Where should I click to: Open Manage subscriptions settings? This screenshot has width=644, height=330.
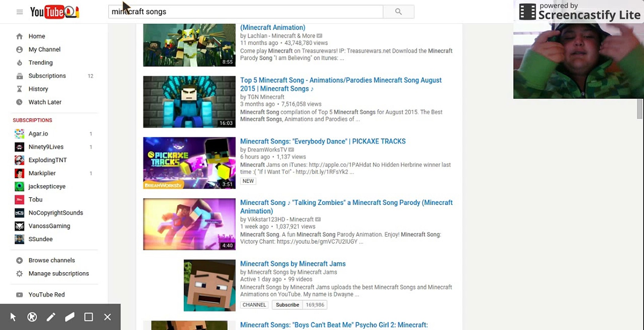(58, 273)
